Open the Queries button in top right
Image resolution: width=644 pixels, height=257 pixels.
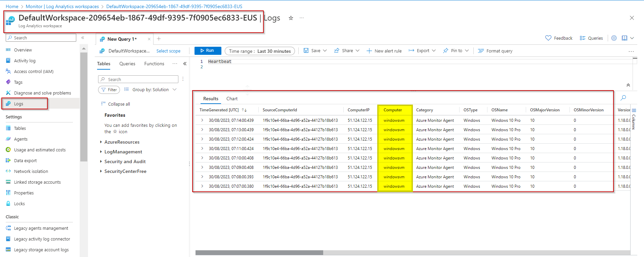(591, 38)
